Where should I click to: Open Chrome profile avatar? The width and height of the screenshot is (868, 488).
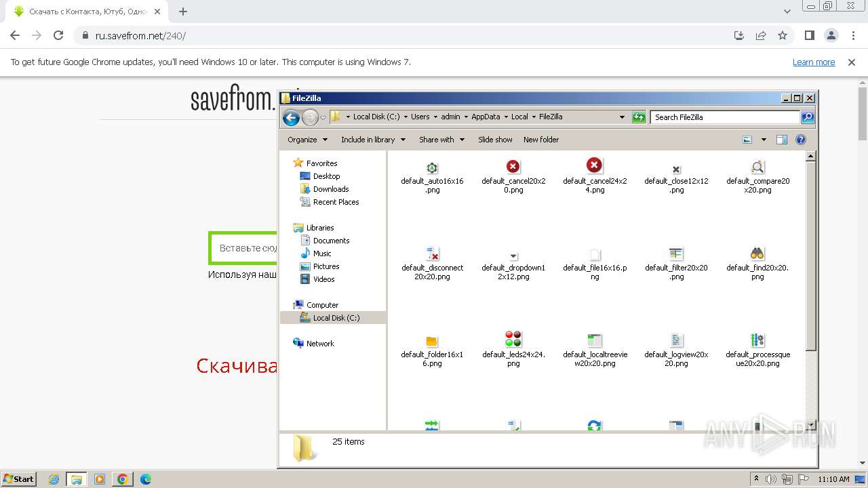831,35
